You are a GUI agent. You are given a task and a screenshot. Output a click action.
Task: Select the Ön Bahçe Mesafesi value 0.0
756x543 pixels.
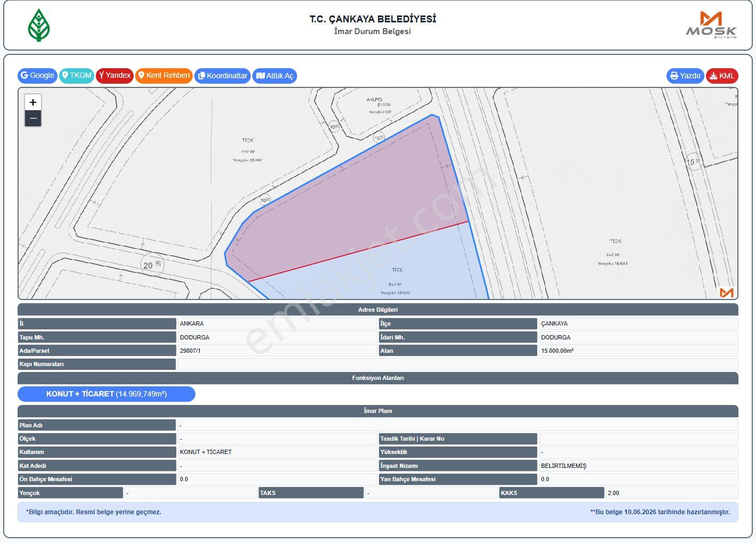point(184,479)
